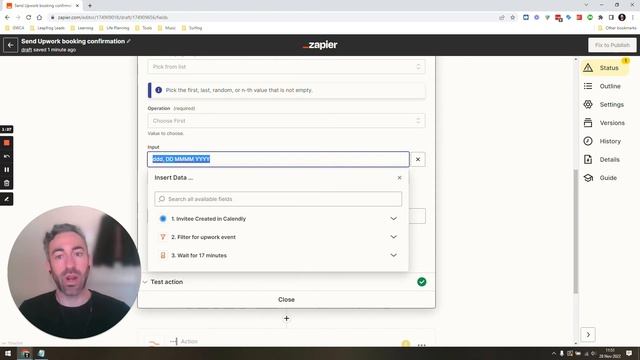The image size is (640, 360).
Task: Open the Life Planning bookmarks folder
Action: point(114,28)
